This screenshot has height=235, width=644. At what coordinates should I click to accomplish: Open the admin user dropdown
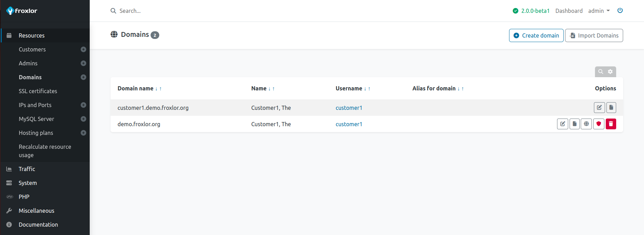599,11
